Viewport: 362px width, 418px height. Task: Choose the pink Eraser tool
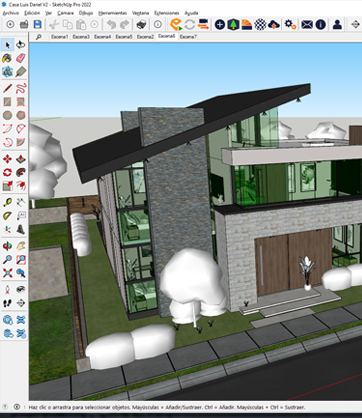point(21,58)
